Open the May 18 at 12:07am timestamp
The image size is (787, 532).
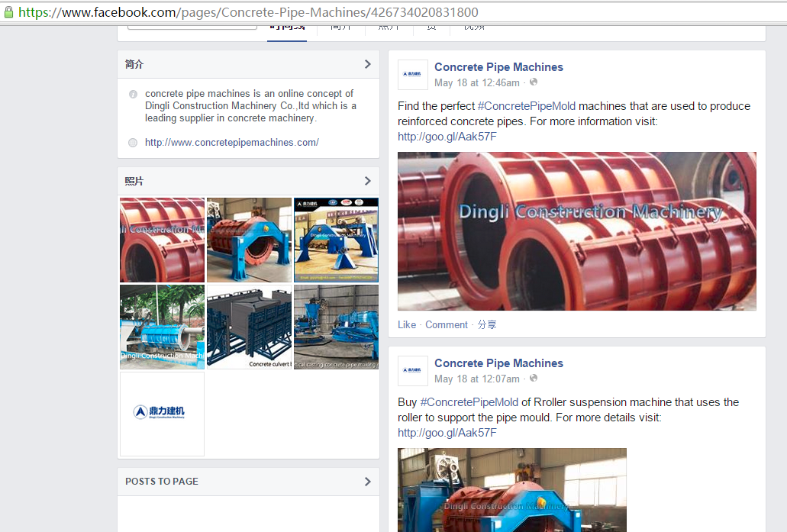477,379
